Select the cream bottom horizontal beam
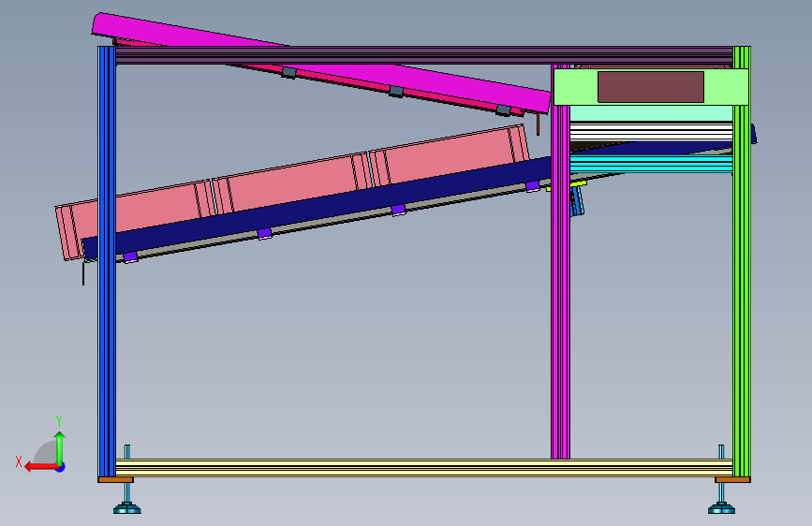The image size is (812, 526). (424, 467)
